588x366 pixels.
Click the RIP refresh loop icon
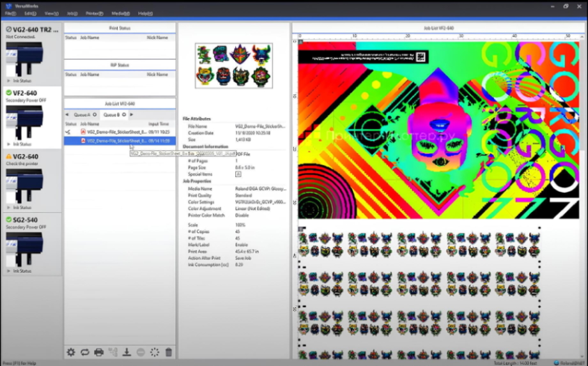pos(85,352)
